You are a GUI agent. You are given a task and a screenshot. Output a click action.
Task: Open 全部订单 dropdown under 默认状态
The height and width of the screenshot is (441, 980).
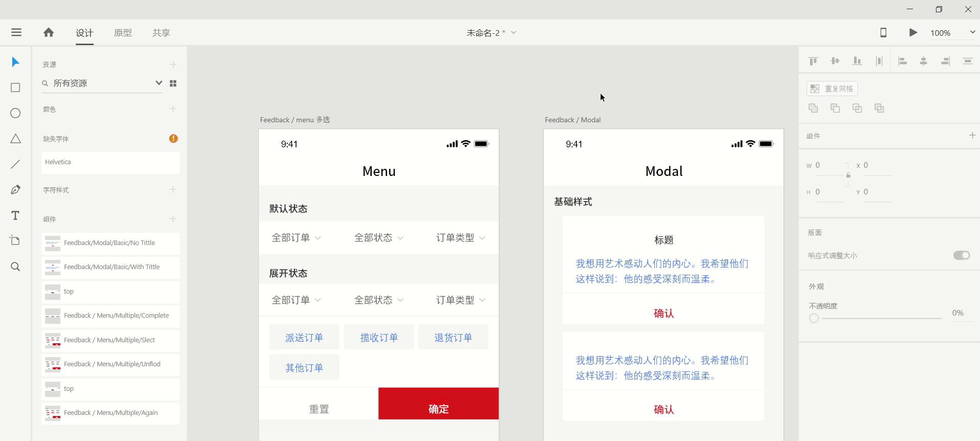(296, 238)
